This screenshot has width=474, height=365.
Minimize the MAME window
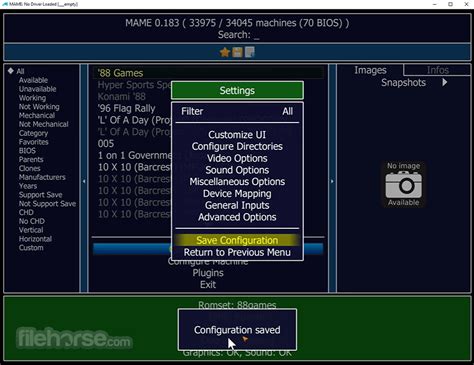coord(435,4)
